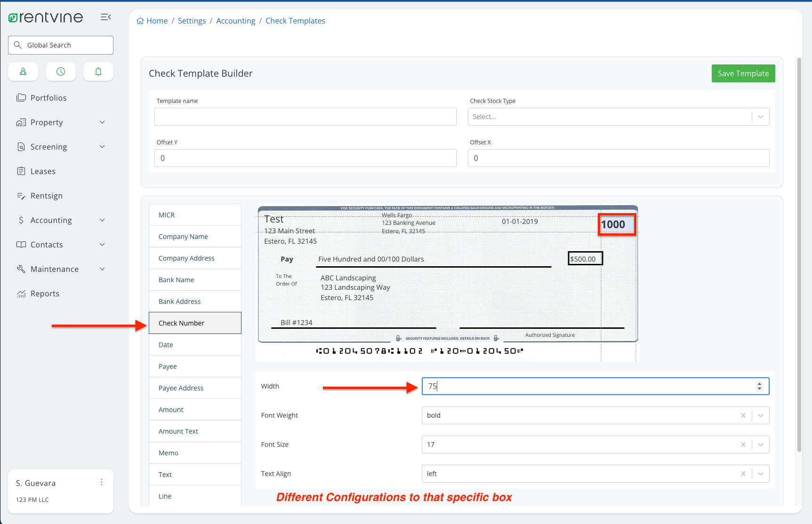The height and width of the screenshot is (524, 812).
Task: Click the page vertical scrollbar
Action: click(x=799, y=254)
